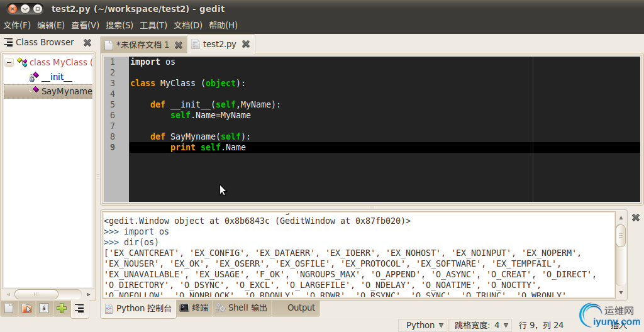Switch to the 未保存文档 1 tab
This screenshot has width=644, height=332.
pos(142,45)
